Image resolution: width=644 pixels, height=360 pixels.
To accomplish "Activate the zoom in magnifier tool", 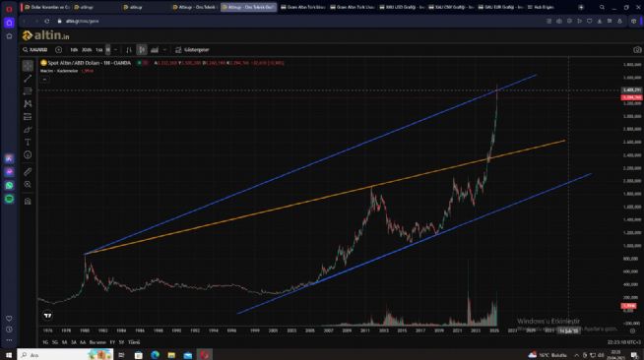I will click(x=28, y=185).
